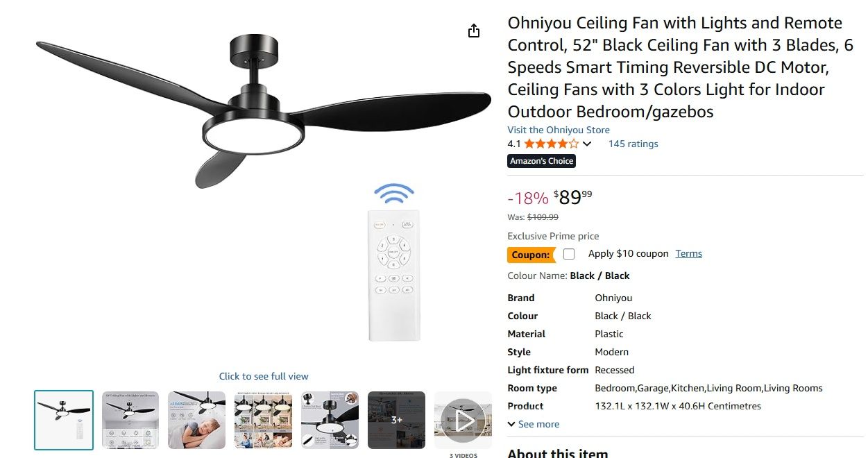Open the 145 ratings link
Viewport: 868px width, 458px height.
[x=633, y=144]
